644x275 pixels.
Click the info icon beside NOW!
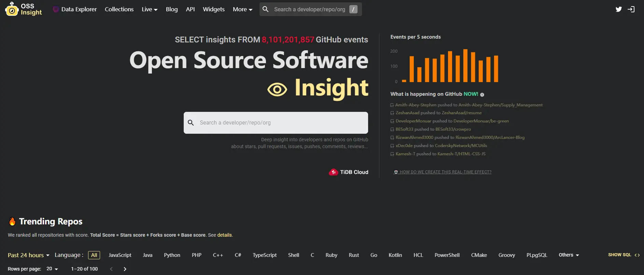(482, 95)
